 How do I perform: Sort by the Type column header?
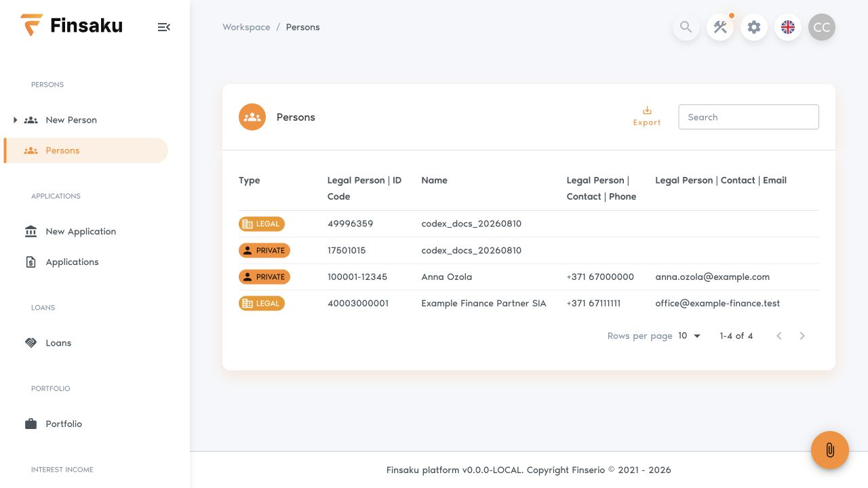coord(250,180)
